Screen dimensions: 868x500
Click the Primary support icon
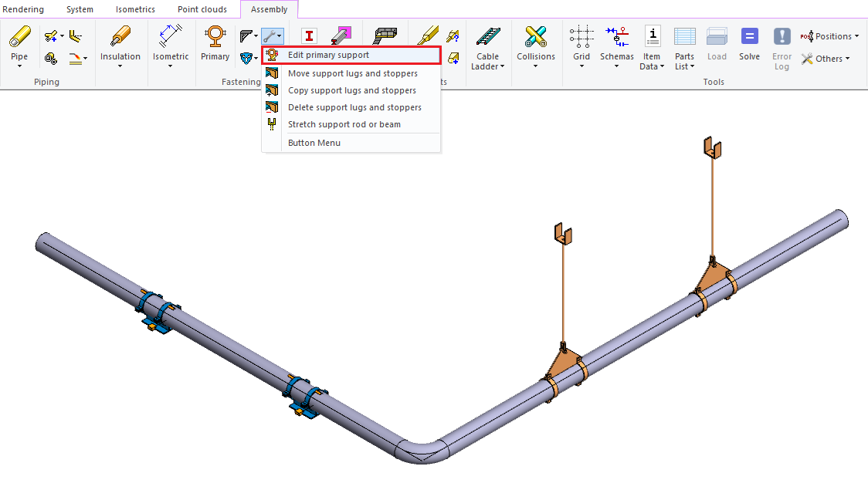pos(215,37)
